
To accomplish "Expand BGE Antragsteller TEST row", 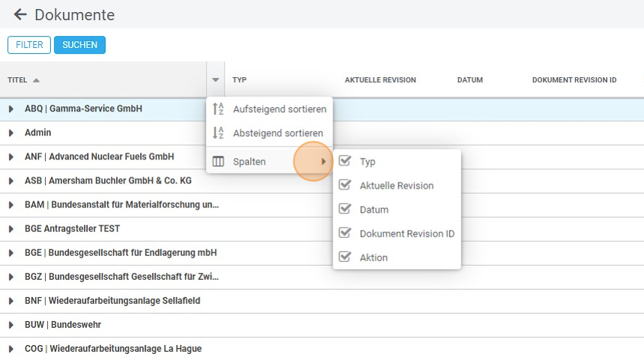I will (x=11, y=229).
